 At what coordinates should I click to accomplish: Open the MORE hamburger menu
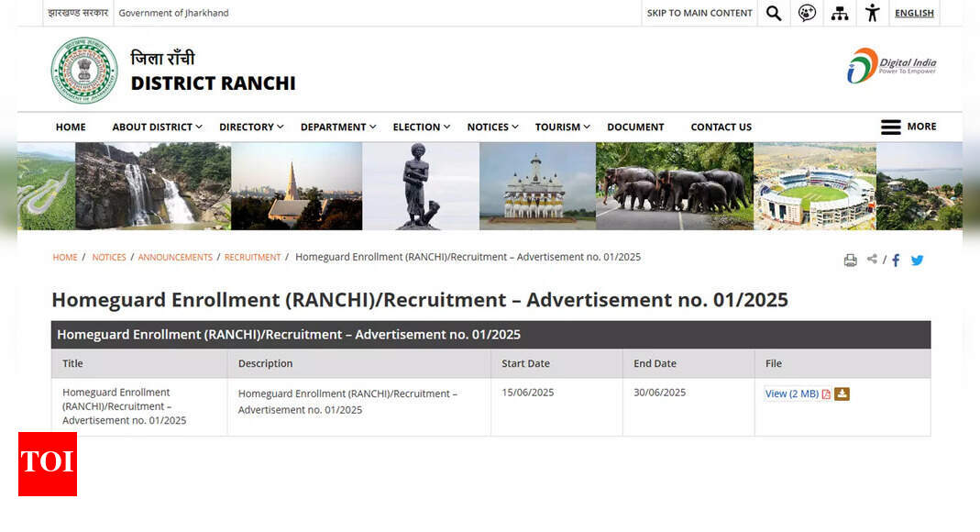[908, 127]
